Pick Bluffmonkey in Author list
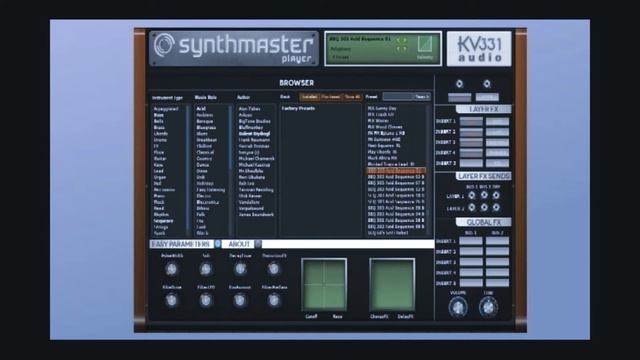This screenshot has height=360, width=640. pyautogui.click(x=251, y=127)
